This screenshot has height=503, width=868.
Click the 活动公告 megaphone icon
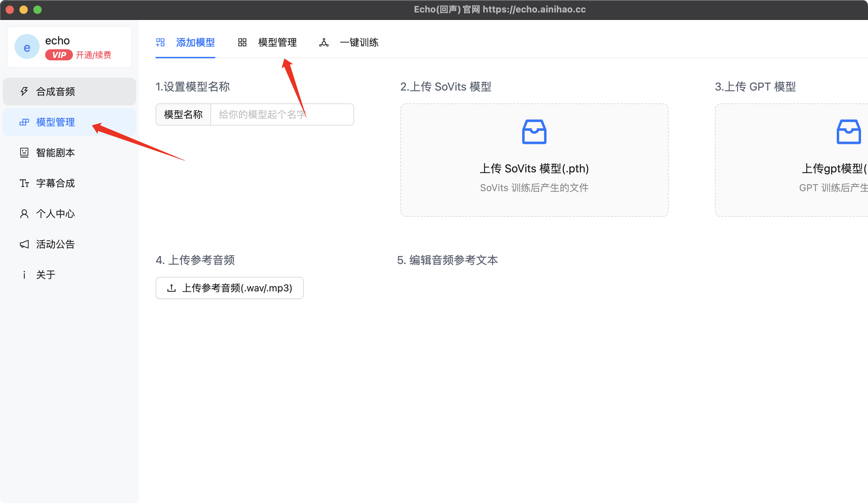[x=24, y=244]
